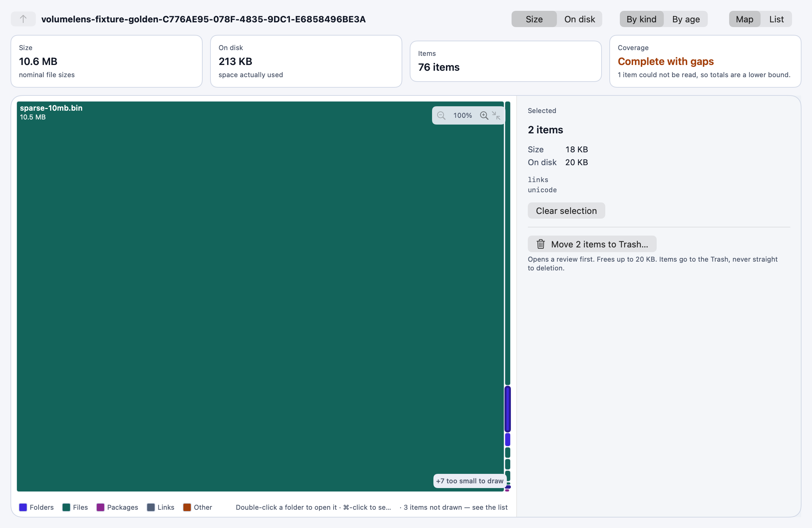Click the 'space actually used' caption
The image size is (812, 528).
point(251,75)
